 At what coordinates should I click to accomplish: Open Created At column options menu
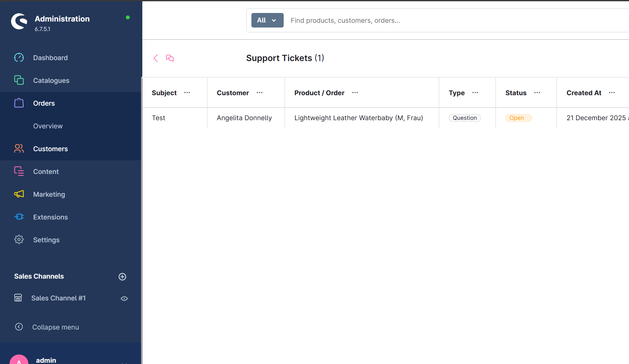pos(612,93)
